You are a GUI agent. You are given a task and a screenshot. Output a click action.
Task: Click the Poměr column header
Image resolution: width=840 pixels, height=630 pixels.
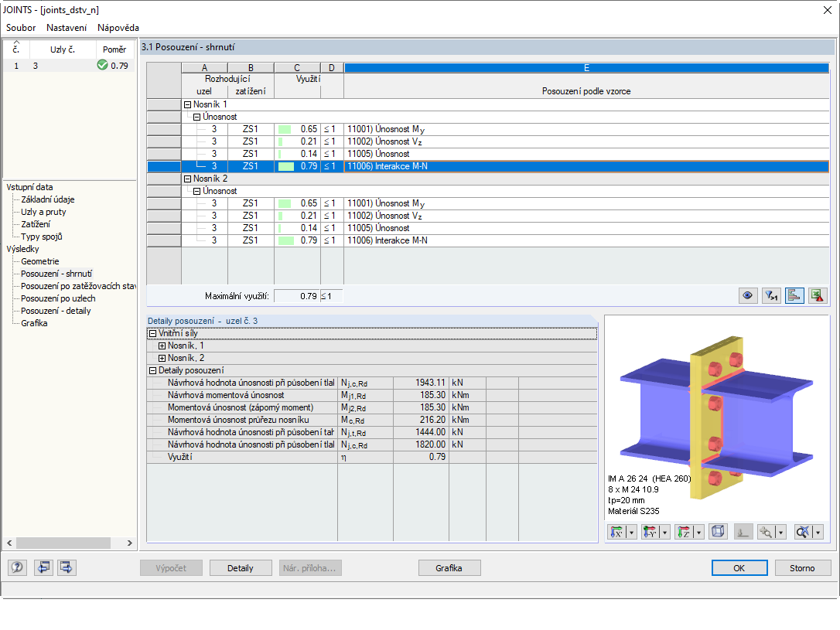click(x=114, y=49)
